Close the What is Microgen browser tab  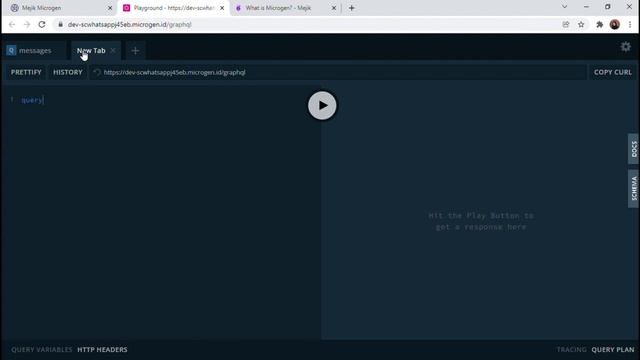coord(333,8)
